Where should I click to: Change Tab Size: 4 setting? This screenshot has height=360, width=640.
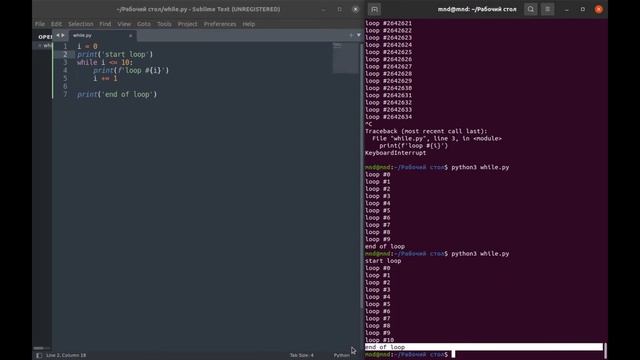[302, 356]
